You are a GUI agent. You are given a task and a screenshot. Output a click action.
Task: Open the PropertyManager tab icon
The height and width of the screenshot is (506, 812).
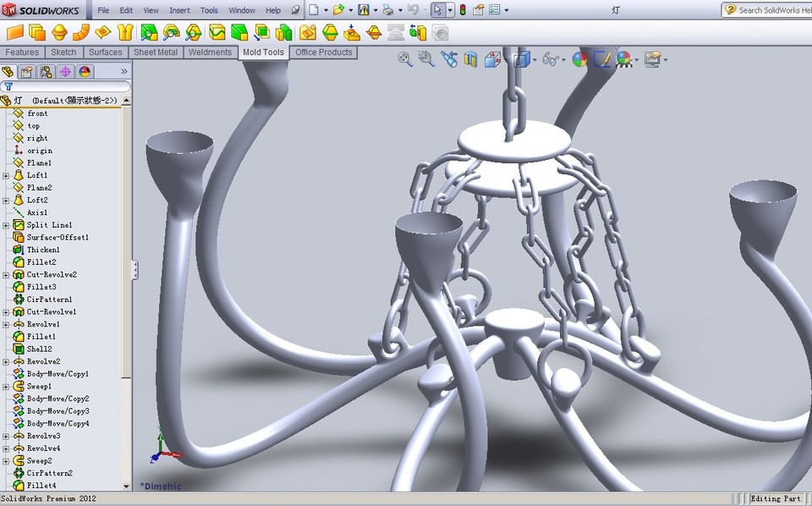coord(26,72)
